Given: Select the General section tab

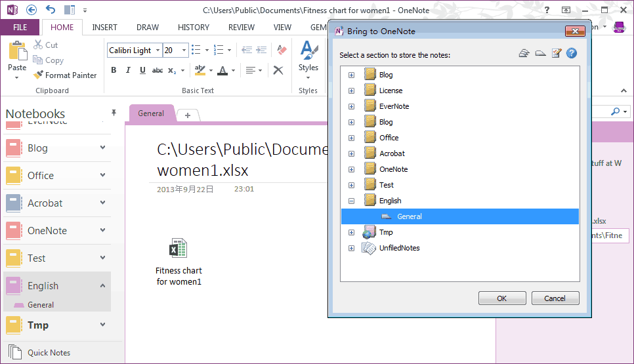Looking at the screenshot, I should 151,113.
